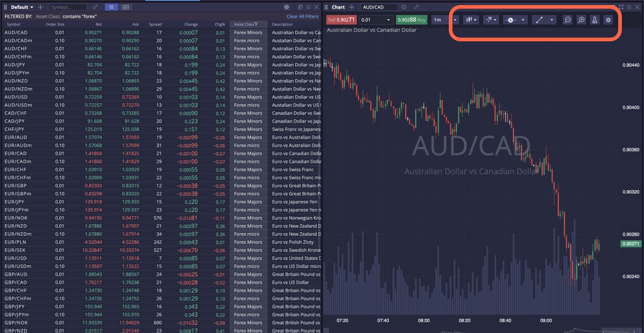Open chart settings gear
The image size is (644, 333).
click(609, 20)
